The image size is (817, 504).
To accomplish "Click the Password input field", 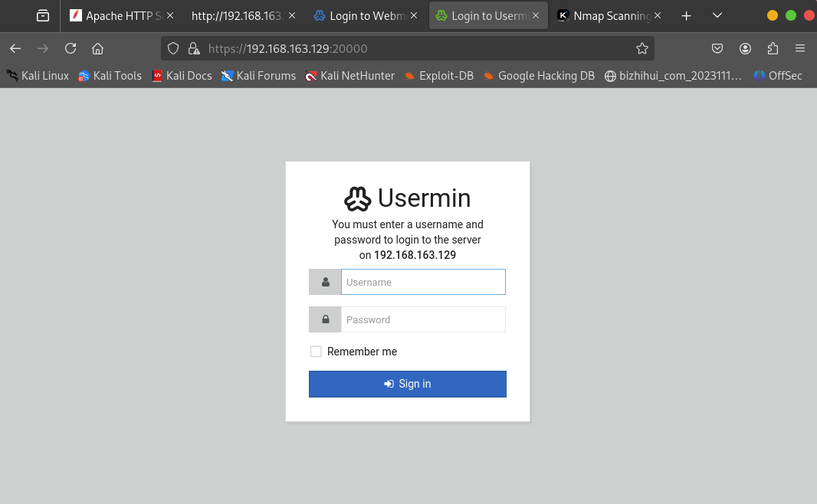I will 423,319.
